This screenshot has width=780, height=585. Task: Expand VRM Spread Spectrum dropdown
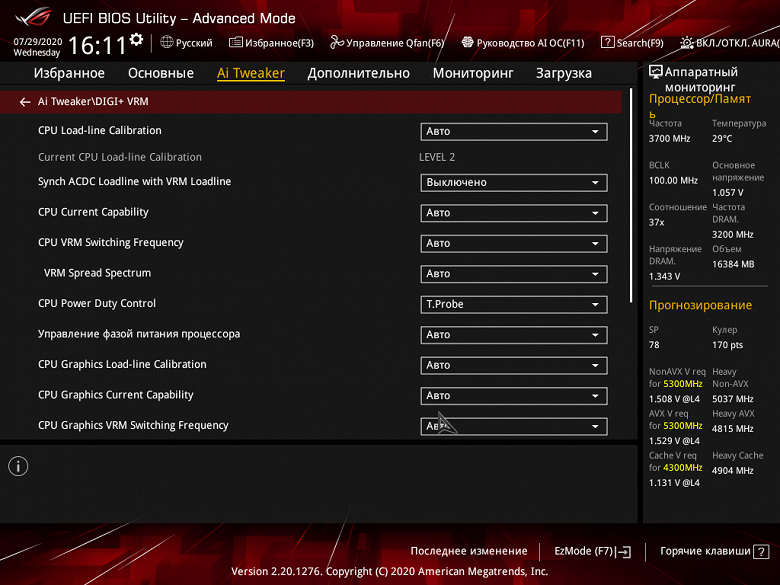tap(514, 274)
